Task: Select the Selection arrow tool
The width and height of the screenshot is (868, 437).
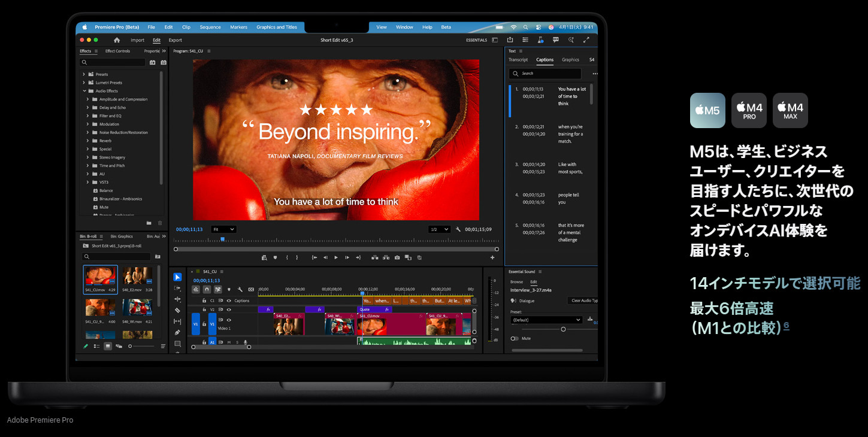Action: tap(177, 277)
